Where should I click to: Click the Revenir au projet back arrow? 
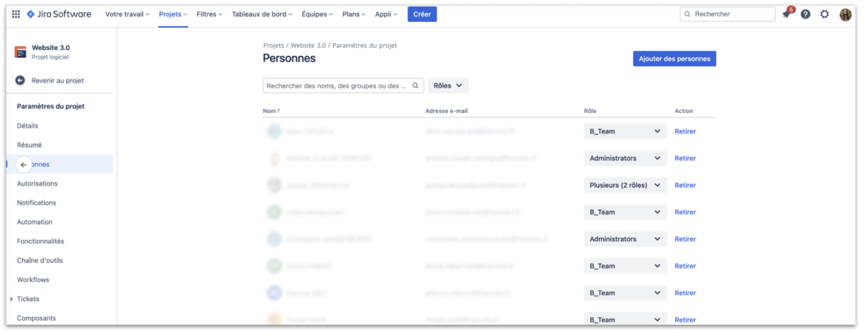point(20,80)
